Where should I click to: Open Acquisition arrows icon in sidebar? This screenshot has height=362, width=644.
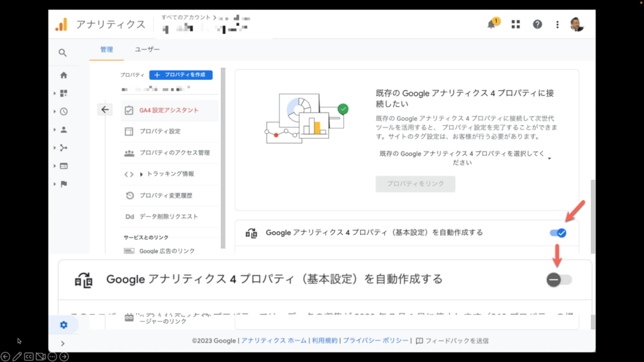point(64,148)
